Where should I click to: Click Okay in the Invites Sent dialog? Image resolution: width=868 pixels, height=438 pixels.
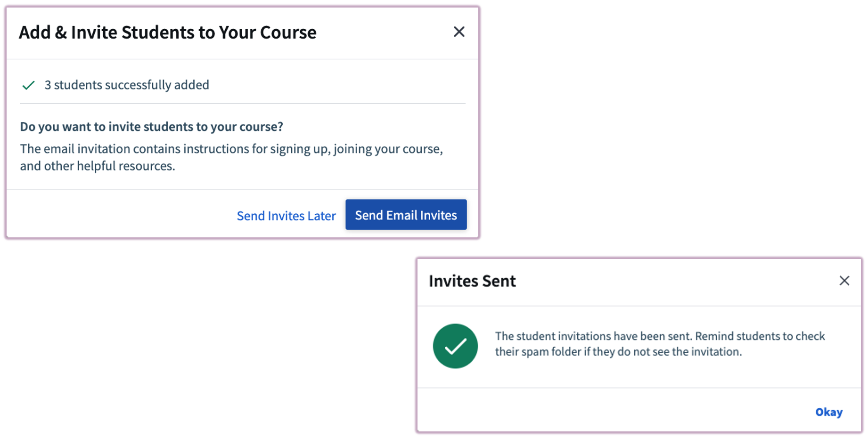click(x=828, y=412)
